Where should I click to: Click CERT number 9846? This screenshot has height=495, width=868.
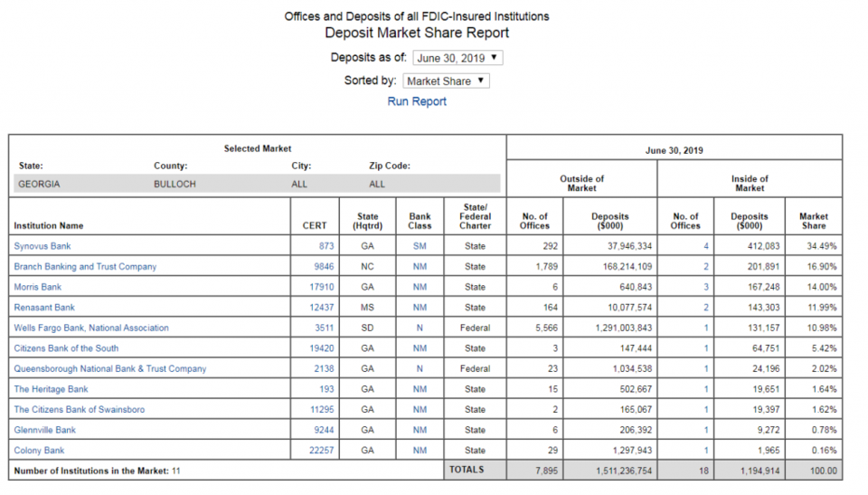click(x=324, y=267)
